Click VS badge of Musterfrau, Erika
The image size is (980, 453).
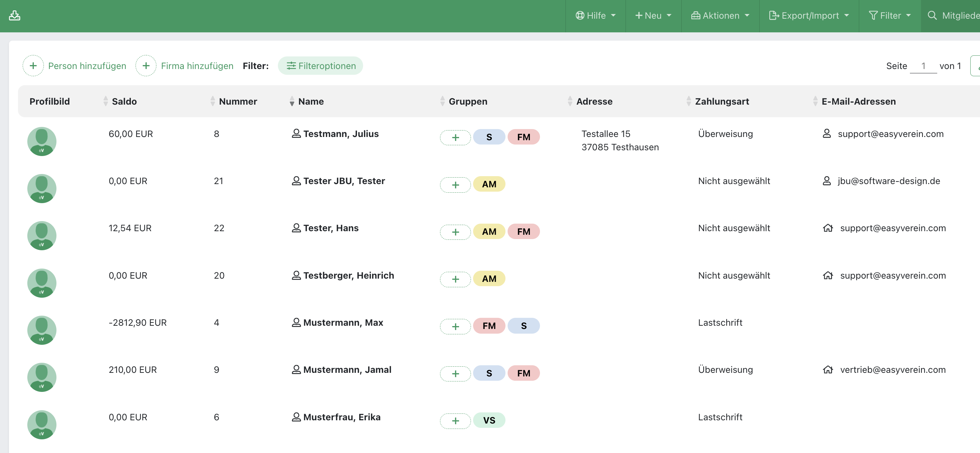pos(489,420)
